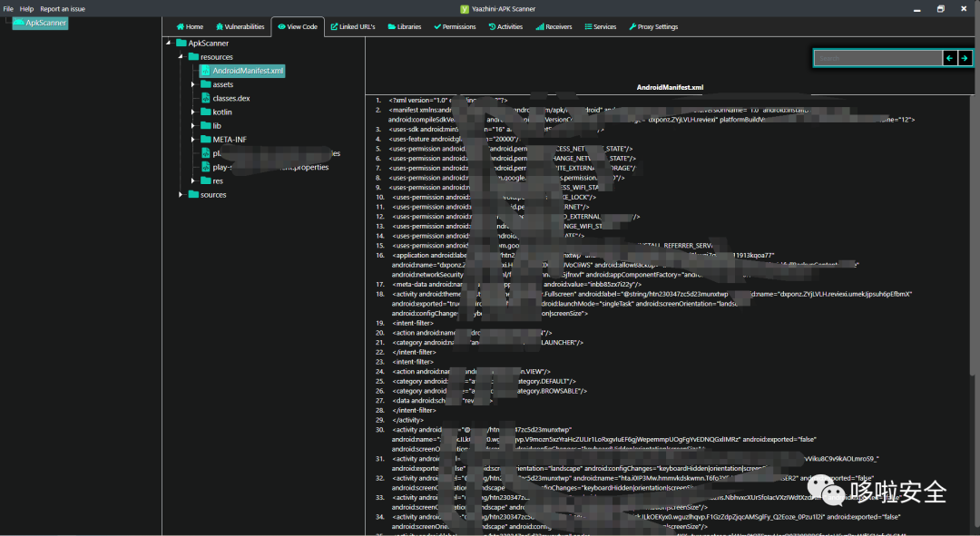The width and height of the screenshot is (980, 536).
Task: Expand the lib folder arrow
Action: click(x=192, y=125)
